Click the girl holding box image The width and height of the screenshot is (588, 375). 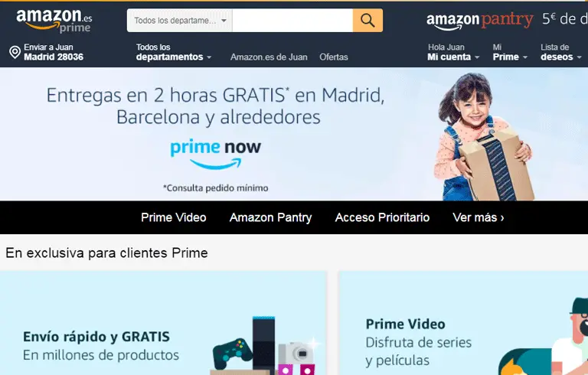pyautogui.click(x=485, y=137)
